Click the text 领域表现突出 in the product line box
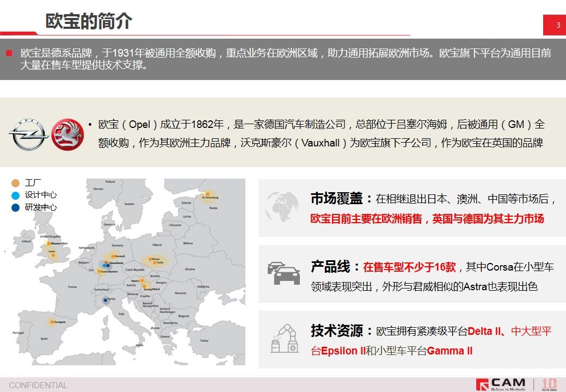566x392 pixels. click(x=341, y=287)
